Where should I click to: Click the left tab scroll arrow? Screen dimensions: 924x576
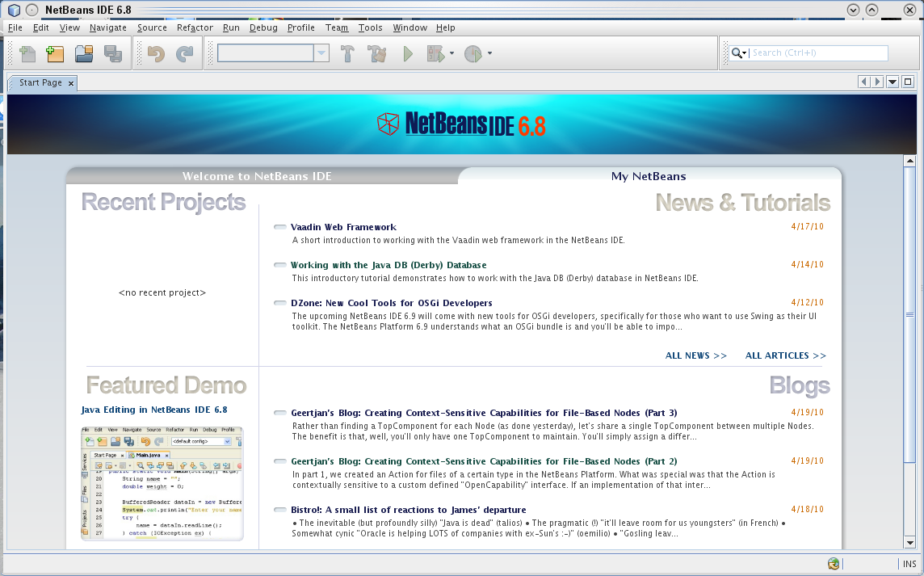pyautogui.click(x=864, y=82)
